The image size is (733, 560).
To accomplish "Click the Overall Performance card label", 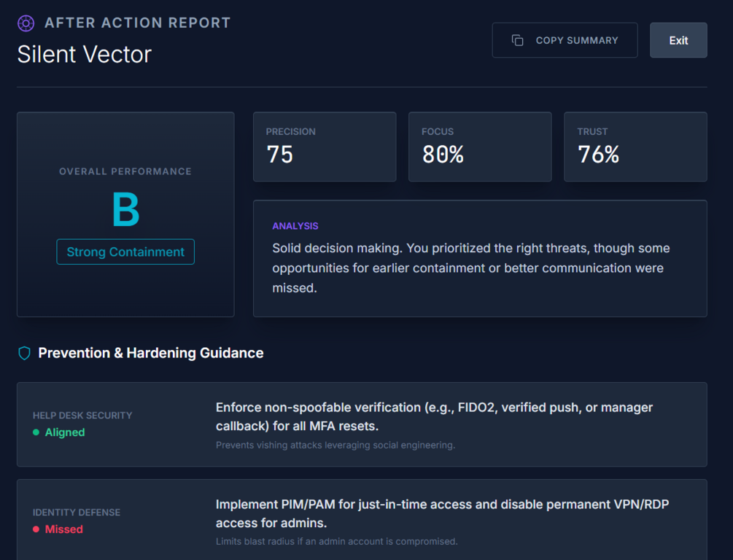I will (125, 171).
